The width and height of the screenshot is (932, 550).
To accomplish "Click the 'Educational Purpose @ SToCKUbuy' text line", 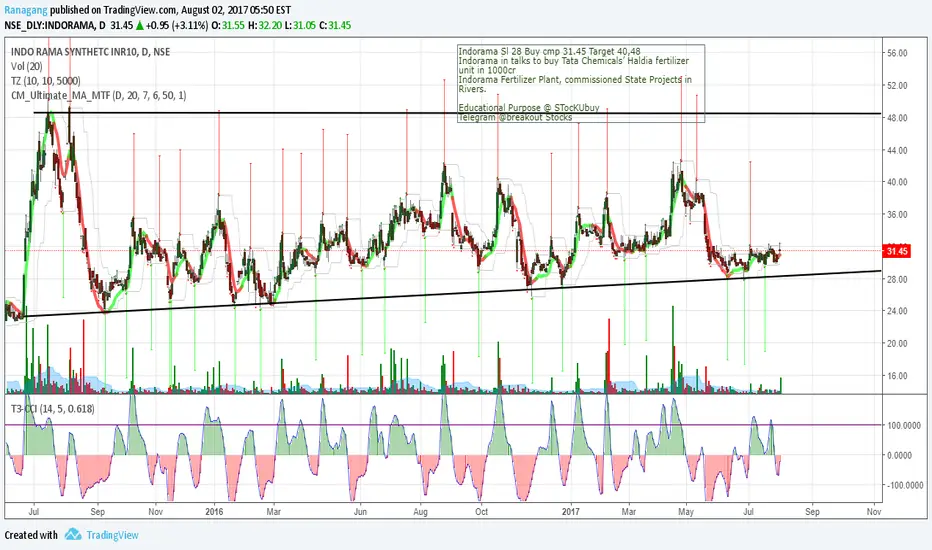I will tap(529, 108).
